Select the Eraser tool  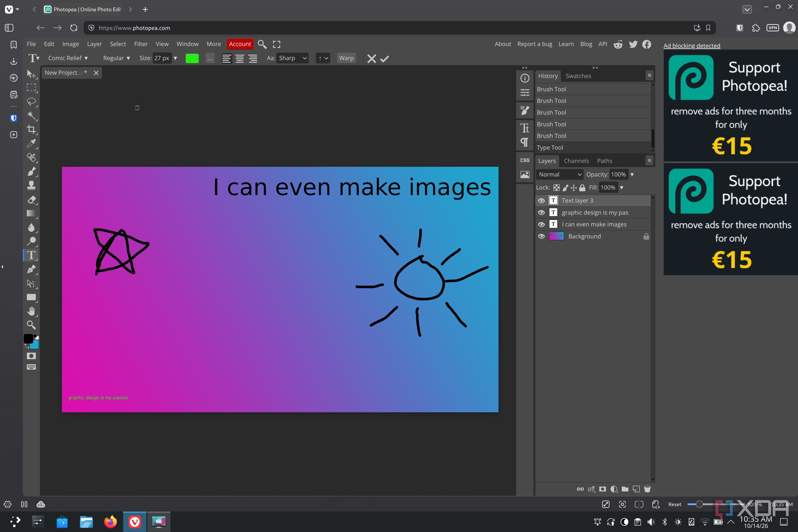pyautogui.click(x=31, y=199)
